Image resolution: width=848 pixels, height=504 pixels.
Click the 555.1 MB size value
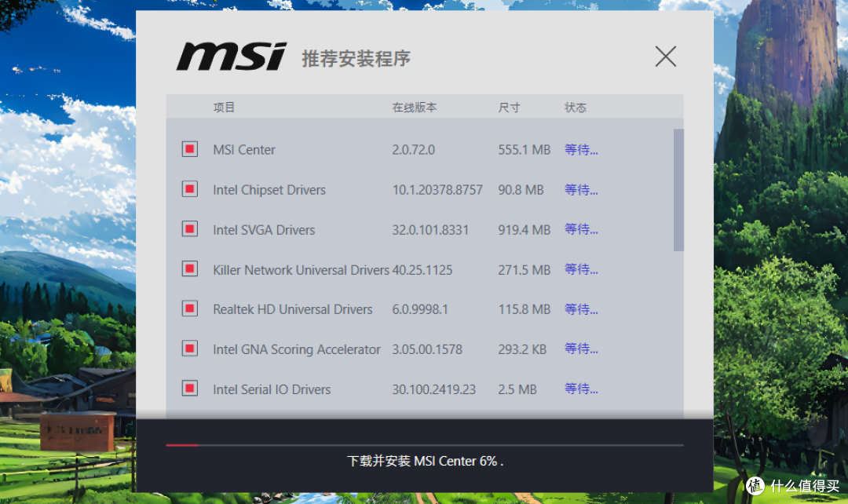[x=524, y=150]
